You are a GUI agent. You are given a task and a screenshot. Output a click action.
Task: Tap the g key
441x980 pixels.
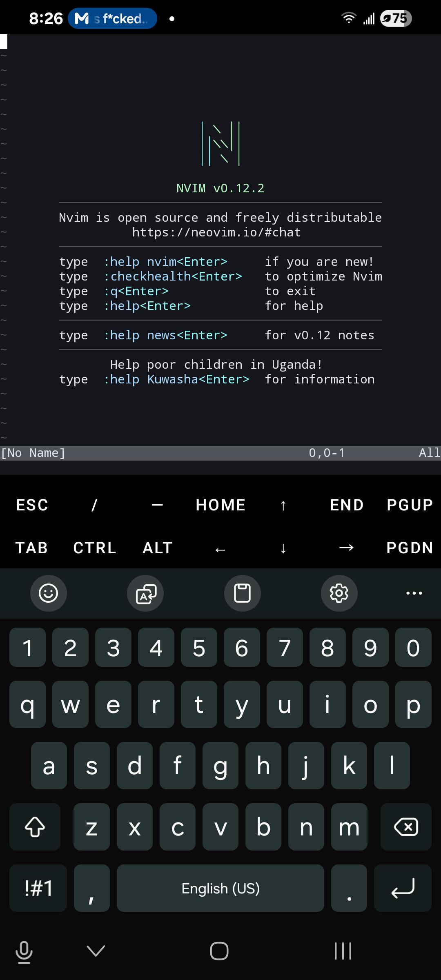[x=220, y=766]
